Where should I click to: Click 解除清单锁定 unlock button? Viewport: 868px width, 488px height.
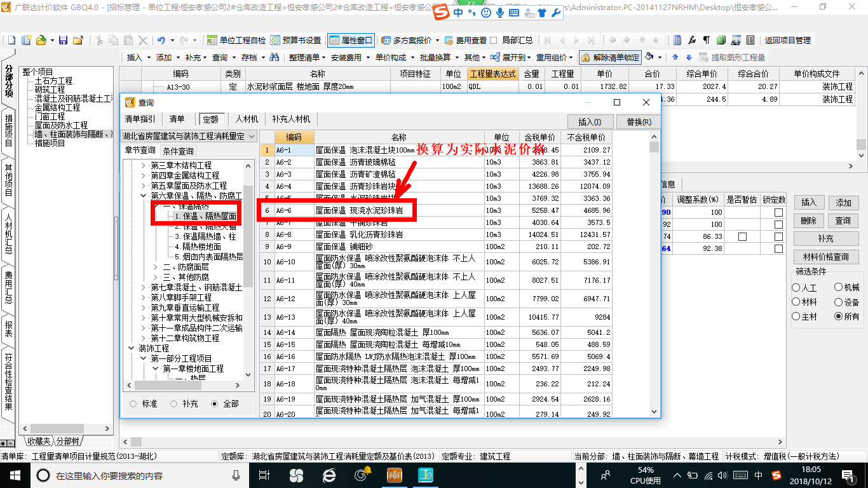click(610, 57)
